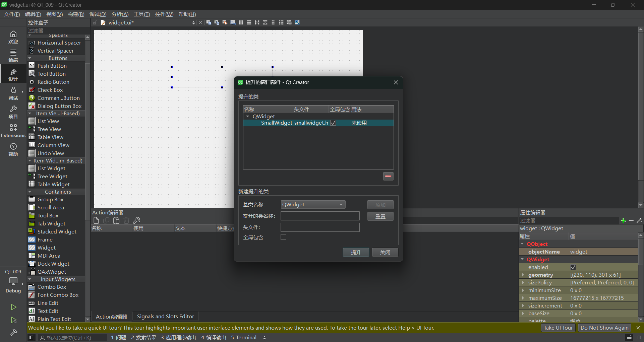
Task: Switch to the Signals and Slots Editor tab
Action: pyautogui.click(x=165, y=317)
